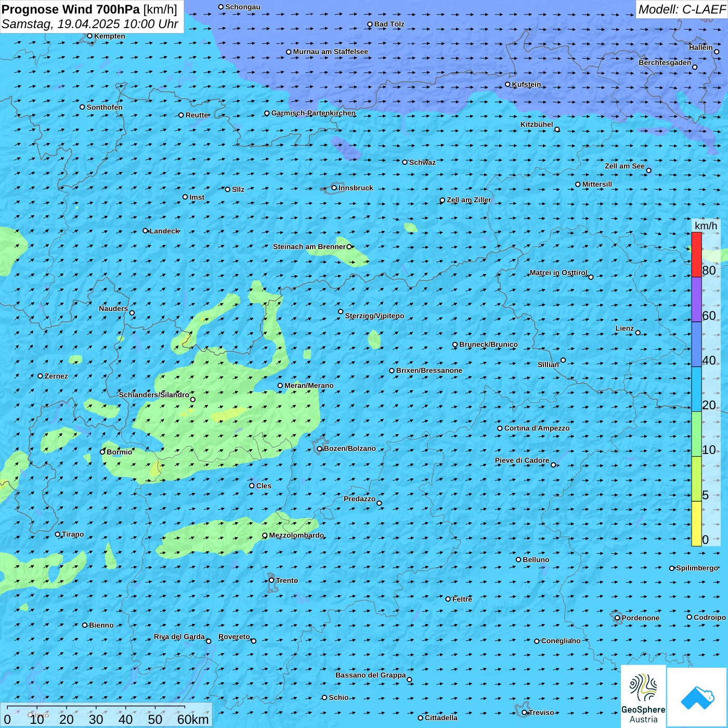
Task: Click the 'Kempten' label
Action: pyautogui.click(x=109, y=36)
